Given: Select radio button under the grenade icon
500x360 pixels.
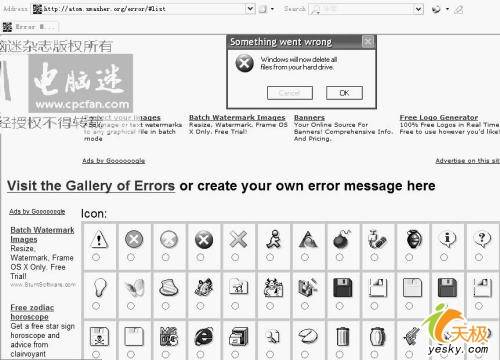Looking at the screenshot, I should pos(409,257).
